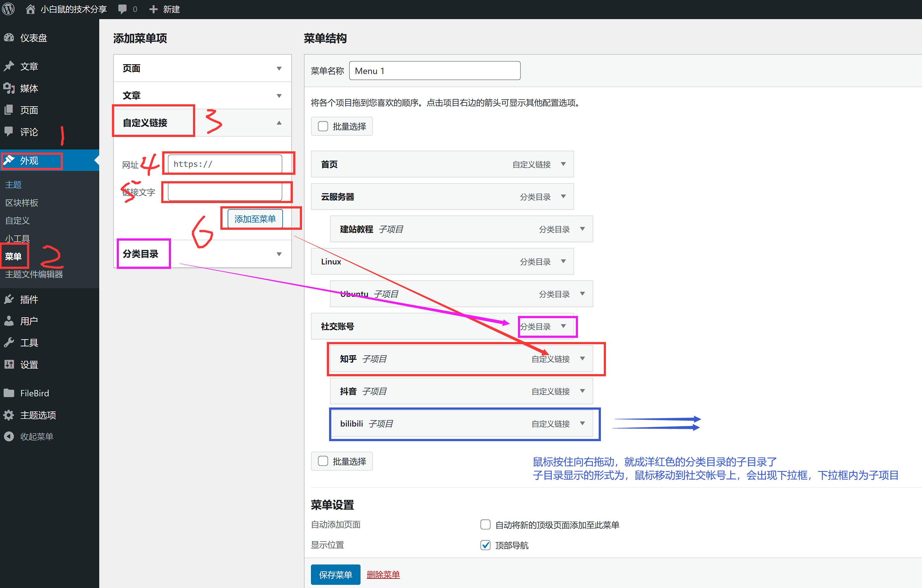Expand the 云服务器 menu item arrow
The height and width of the screenshot is (588, 922).
563,196
